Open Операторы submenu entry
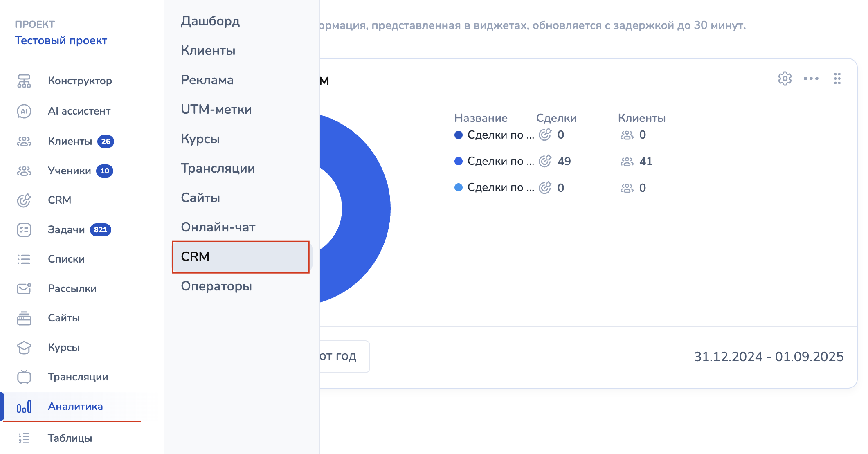This screenshot has width=868, height=454. coord(216,286)
